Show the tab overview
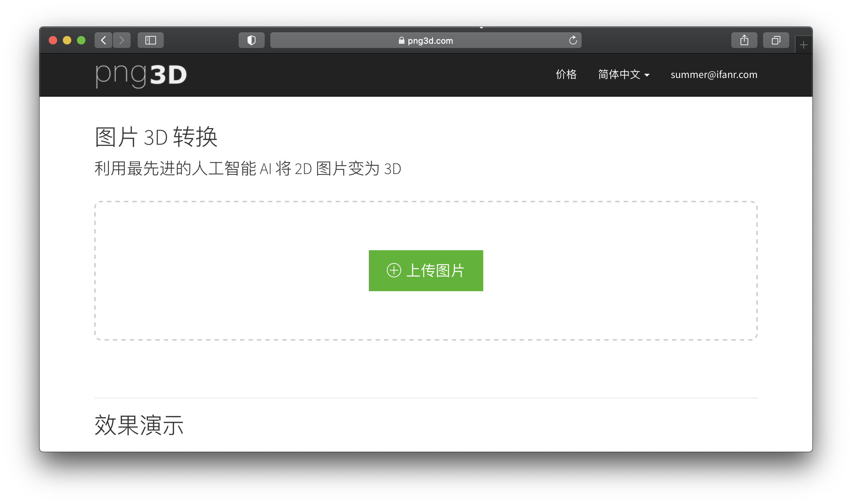Image resolution: width=852 pixels, height=504 pixels. click(x=776, y=40)
